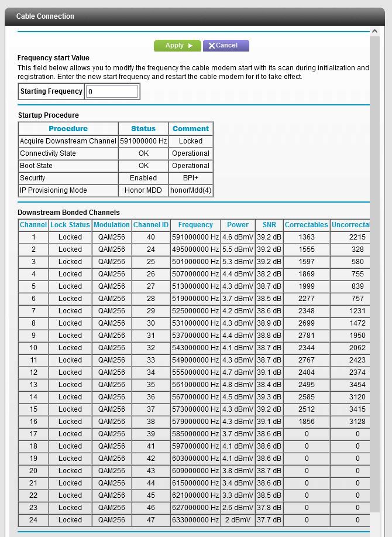Click the Comment column header in Startup Procedure
This screenshot has height=537, width=392.
pos(191,129)
